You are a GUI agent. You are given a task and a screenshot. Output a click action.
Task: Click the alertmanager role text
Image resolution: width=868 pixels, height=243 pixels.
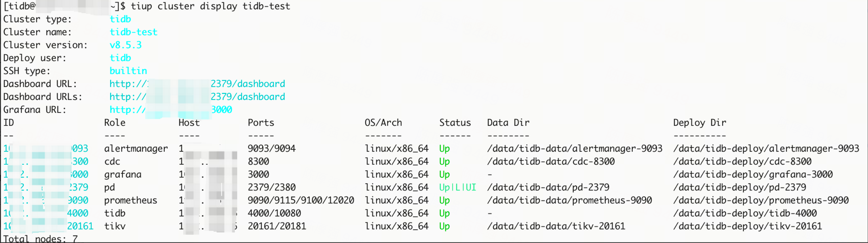[x=136, y=148]
